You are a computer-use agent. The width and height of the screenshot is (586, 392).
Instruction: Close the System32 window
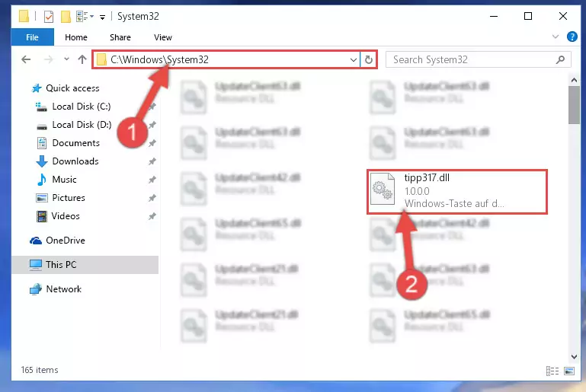pos(563,16)
